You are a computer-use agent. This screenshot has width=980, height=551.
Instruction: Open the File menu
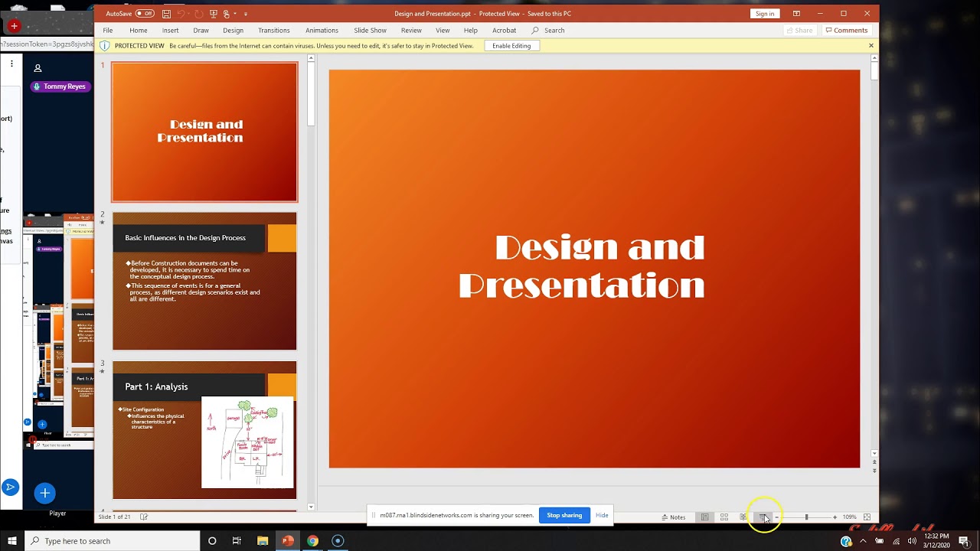108,31
